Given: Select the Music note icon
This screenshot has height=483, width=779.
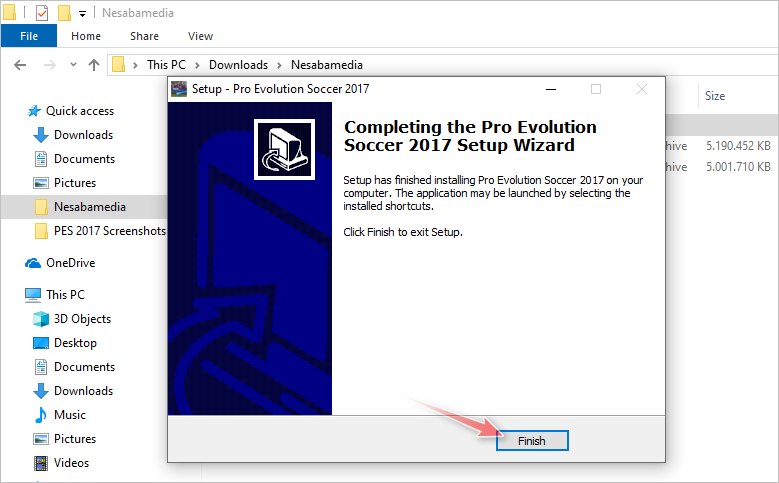Looking at the screenshot, I should pos(41,415).
